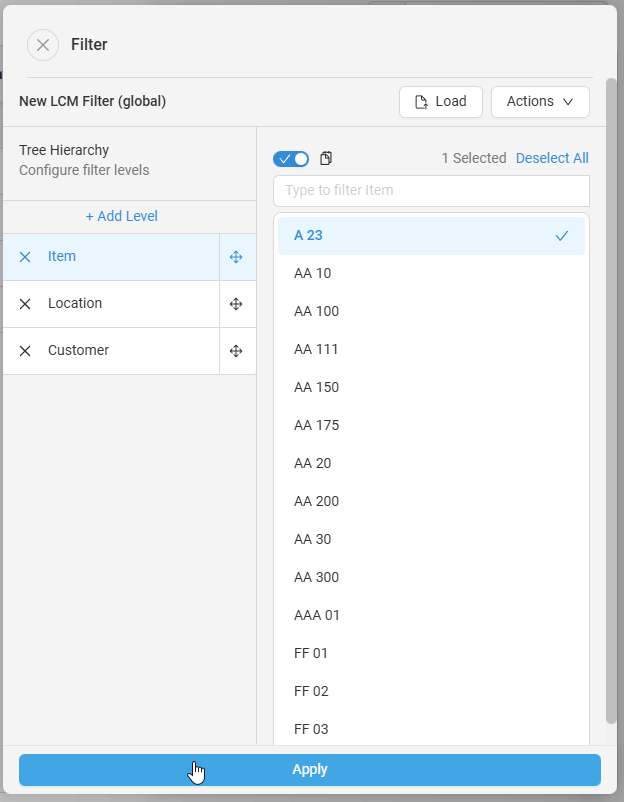This screenshot has width=624, height=802.
Task: Deselect the checked A 23 item
Action: pos(430,236)
